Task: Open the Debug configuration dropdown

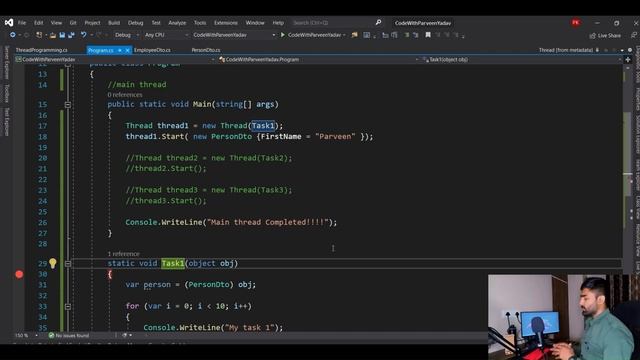Action: pos(127,35)
